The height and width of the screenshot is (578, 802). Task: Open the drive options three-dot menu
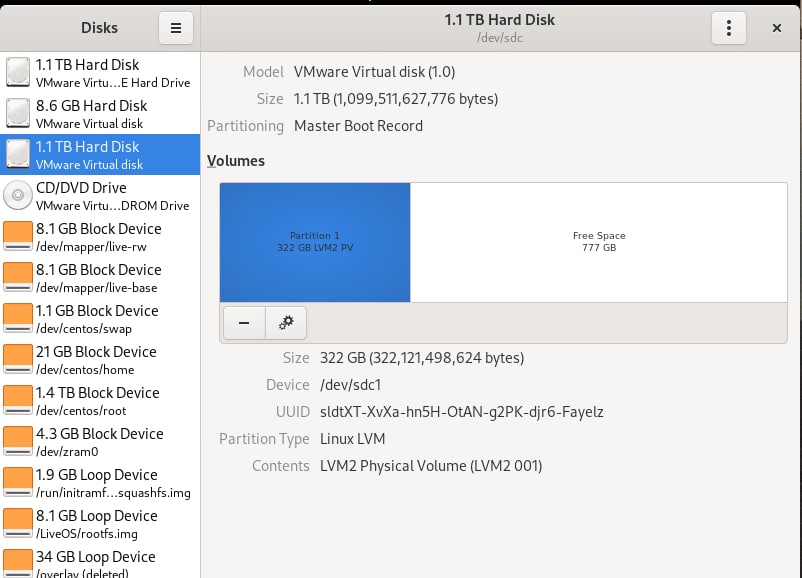coord(728,28)
